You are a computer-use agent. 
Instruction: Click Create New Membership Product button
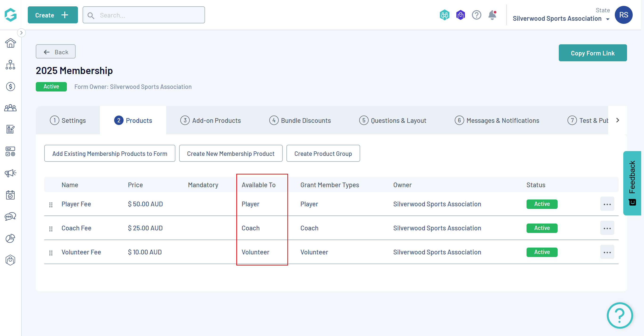(x=230, y=153)
